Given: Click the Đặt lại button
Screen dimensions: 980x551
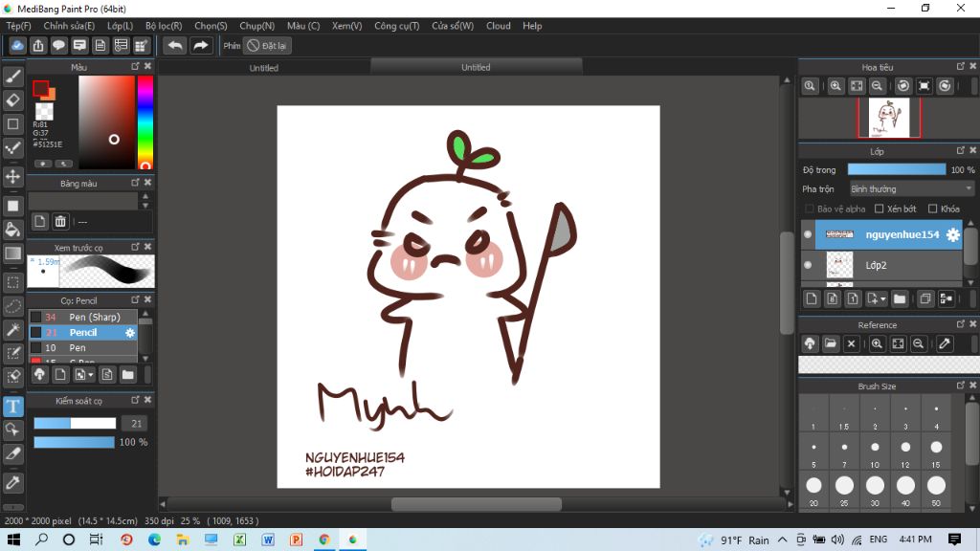Looking at the screenshot, I should (x=267, y=46).
